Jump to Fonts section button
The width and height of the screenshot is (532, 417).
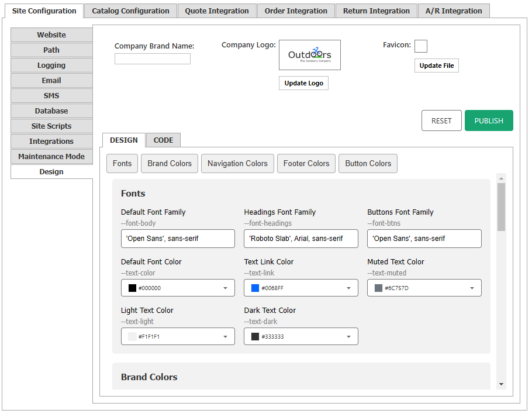point(122,164)
